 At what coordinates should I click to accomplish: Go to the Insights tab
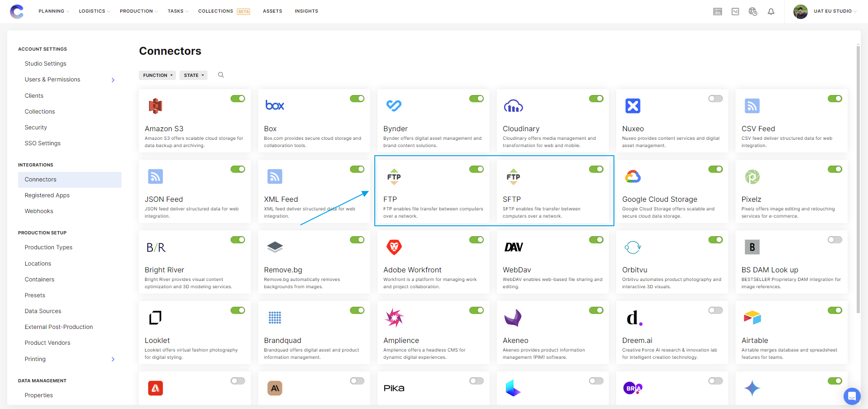[x=306, y=11]
